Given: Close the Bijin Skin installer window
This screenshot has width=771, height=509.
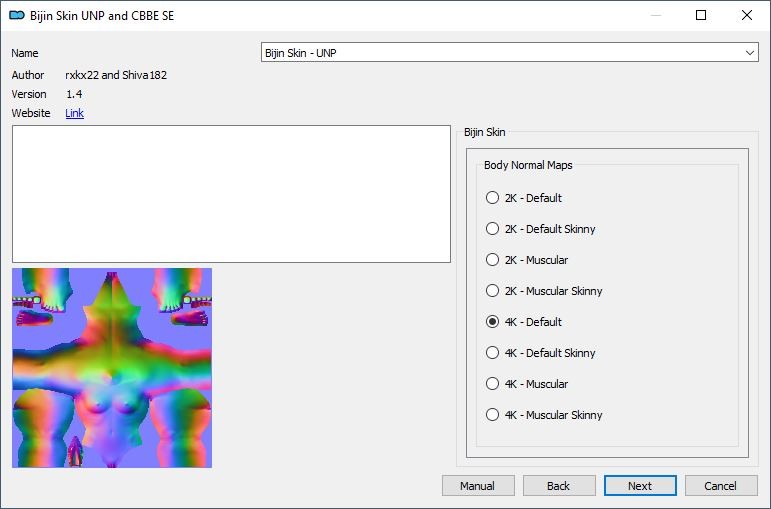Looking at the screenshot, I should [x=746, y=15].
